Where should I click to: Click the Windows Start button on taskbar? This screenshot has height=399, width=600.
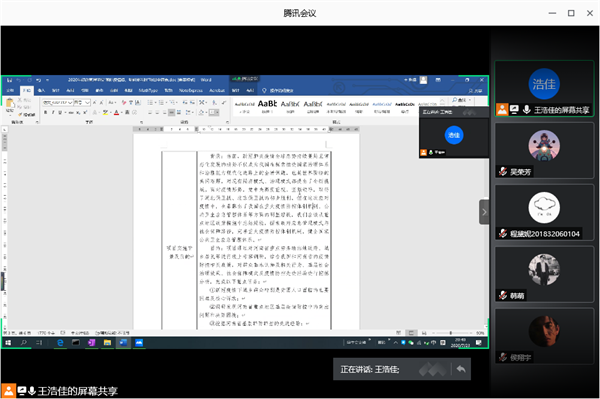[x=8, y=343]
